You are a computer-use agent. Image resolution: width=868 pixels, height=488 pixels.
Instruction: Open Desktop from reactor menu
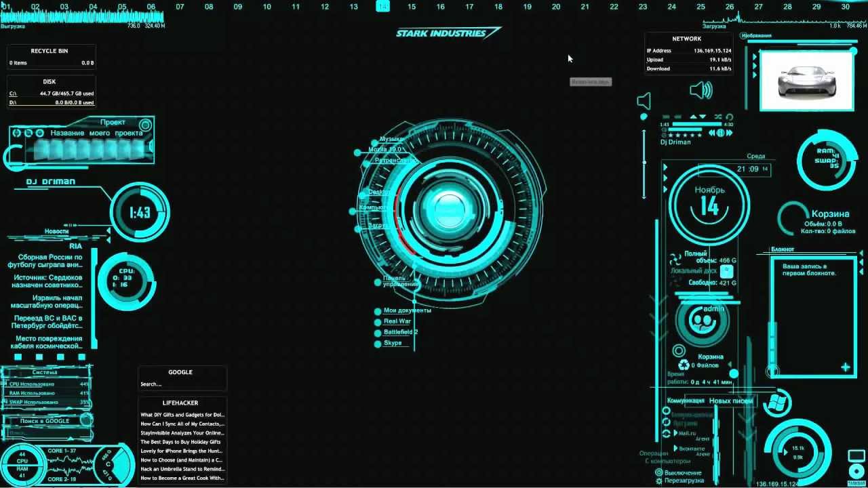coord(378,192)
